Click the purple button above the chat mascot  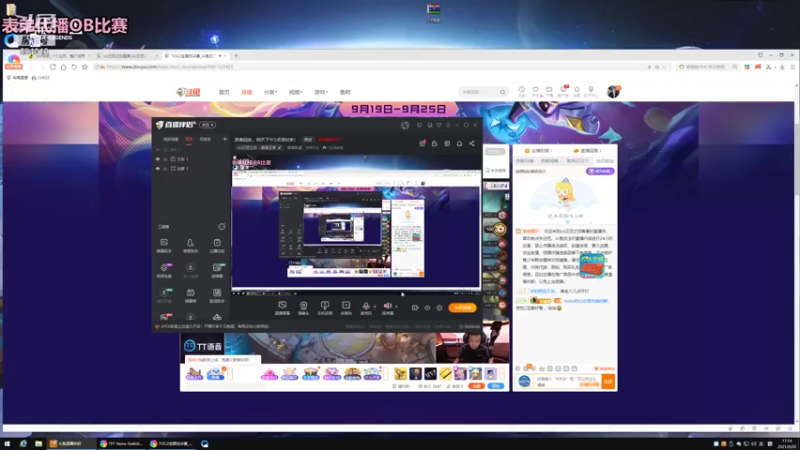coord(599,171)
